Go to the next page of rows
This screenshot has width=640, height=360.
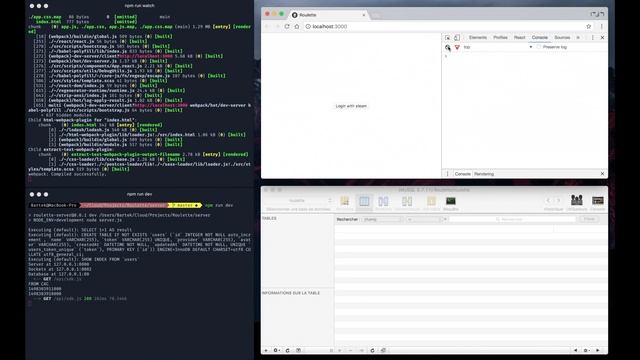(x=598, y=351)
